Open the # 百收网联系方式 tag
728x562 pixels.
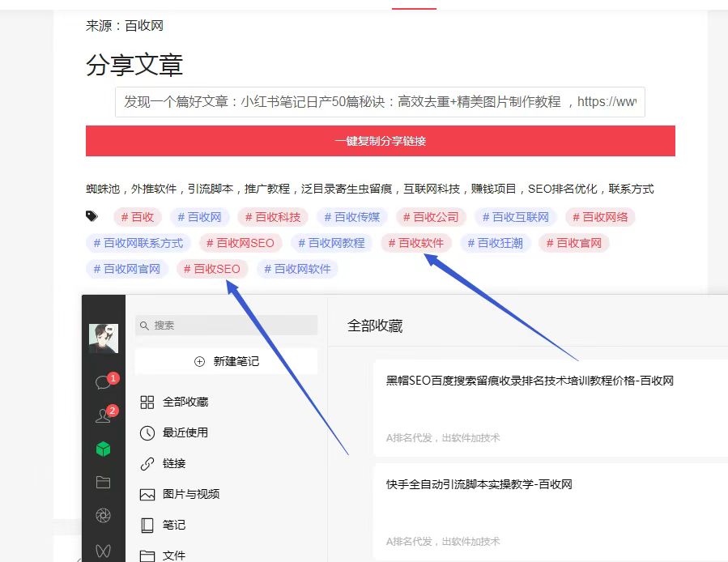tap(138, 243)
